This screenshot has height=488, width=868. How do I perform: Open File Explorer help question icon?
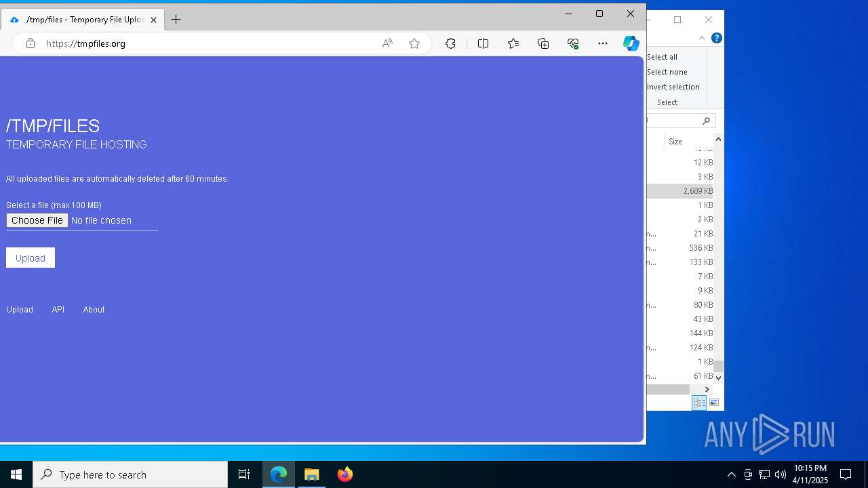click(716, 38)
